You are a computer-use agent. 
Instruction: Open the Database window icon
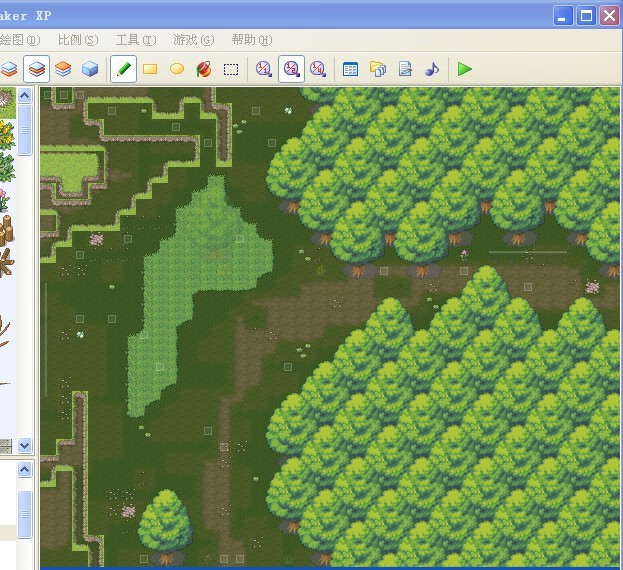[x=350, y=69]
